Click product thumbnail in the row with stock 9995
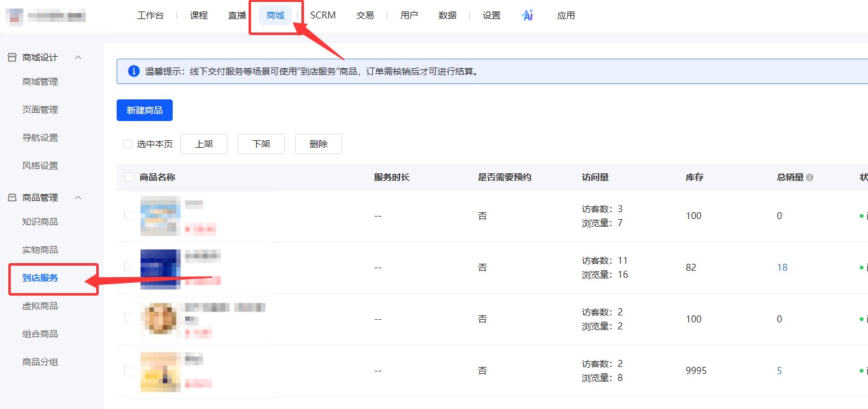Screen dimensions: 868x409 pyautogui.click(x=160, y=371)
